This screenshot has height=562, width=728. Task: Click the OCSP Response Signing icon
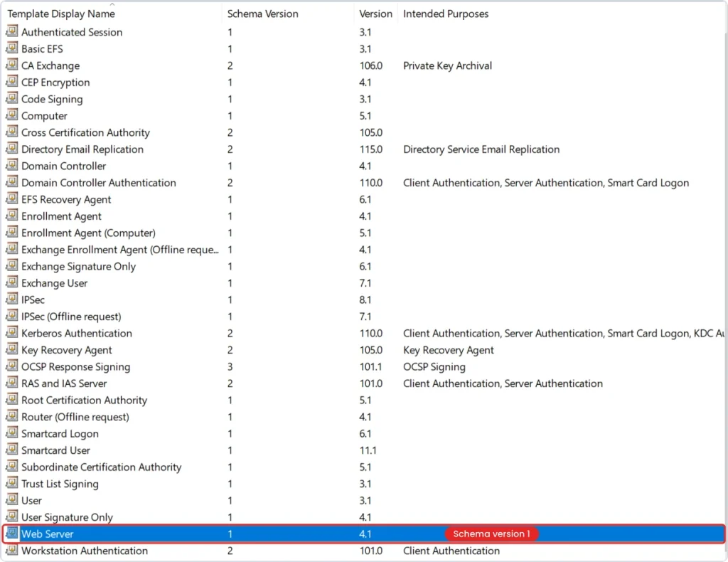coord(11,366)
